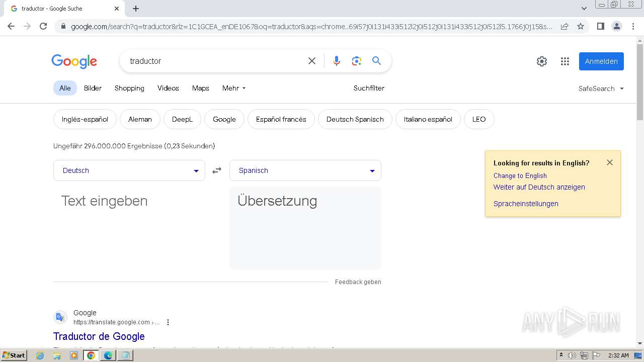Bookmark this page with star icon
Image resolution: width=644 pixels, height=362 pixels.
[x=581, y=26]
